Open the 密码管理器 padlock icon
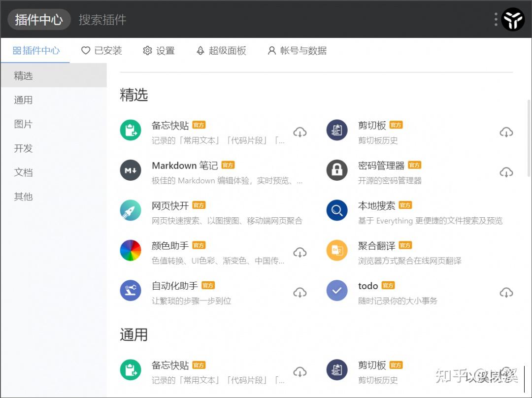The image size is (532, 398). tap(337, 170)
